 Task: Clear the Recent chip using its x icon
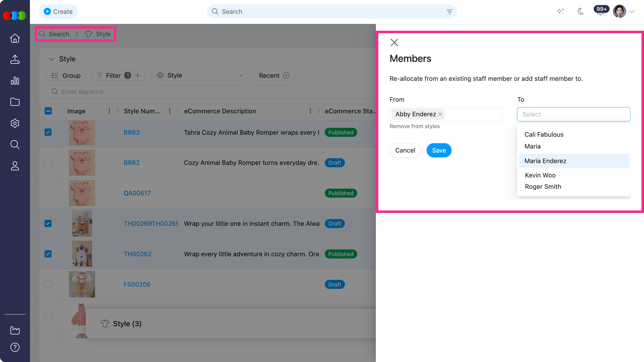tap(286, 76)
